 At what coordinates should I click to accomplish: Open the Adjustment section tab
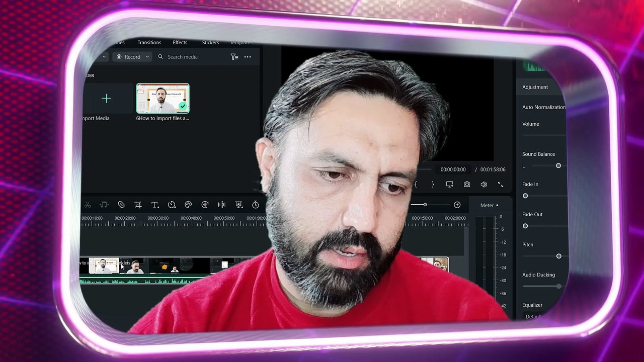coord(535,87)
